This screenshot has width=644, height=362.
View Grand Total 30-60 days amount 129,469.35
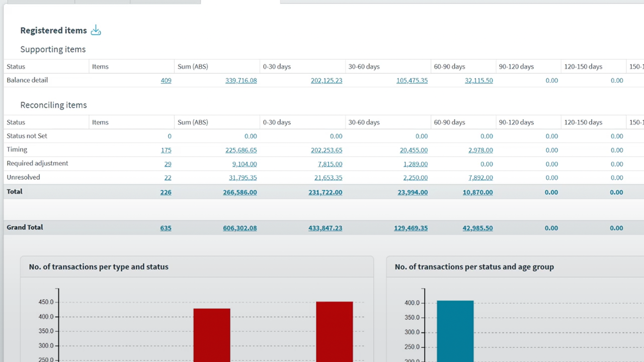point(411,228)
